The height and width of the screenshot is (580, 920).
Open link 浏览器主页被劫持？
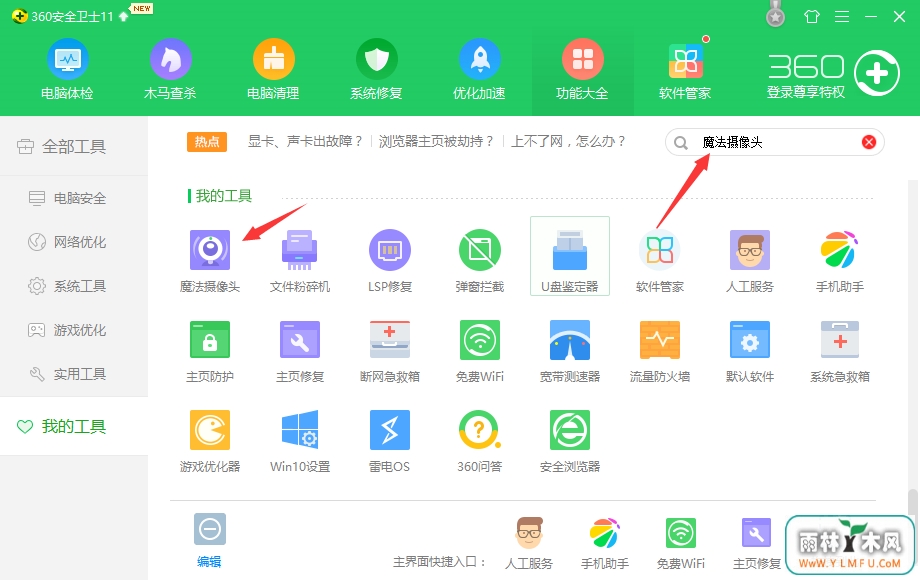(x=437, y=141)
